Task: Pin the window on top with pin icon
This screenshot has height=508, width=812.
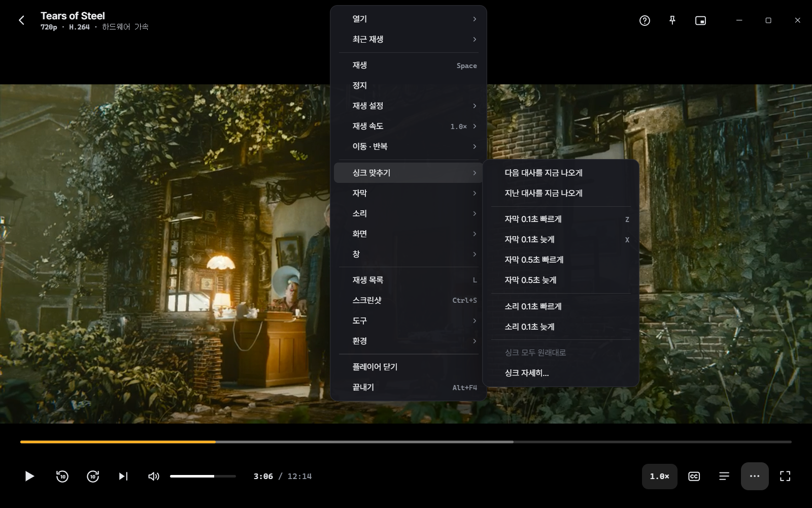Action: (x=672, y=20)
